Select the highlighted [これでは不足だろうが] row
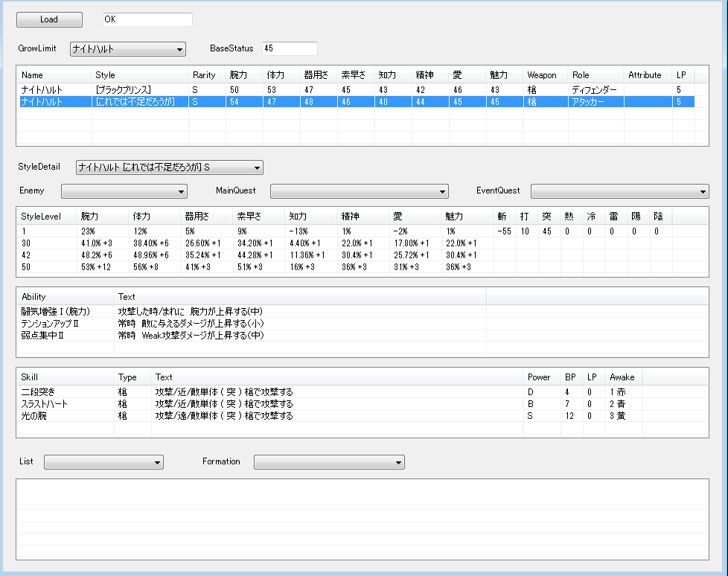728x576 pixels. click(x=357, y=102)
